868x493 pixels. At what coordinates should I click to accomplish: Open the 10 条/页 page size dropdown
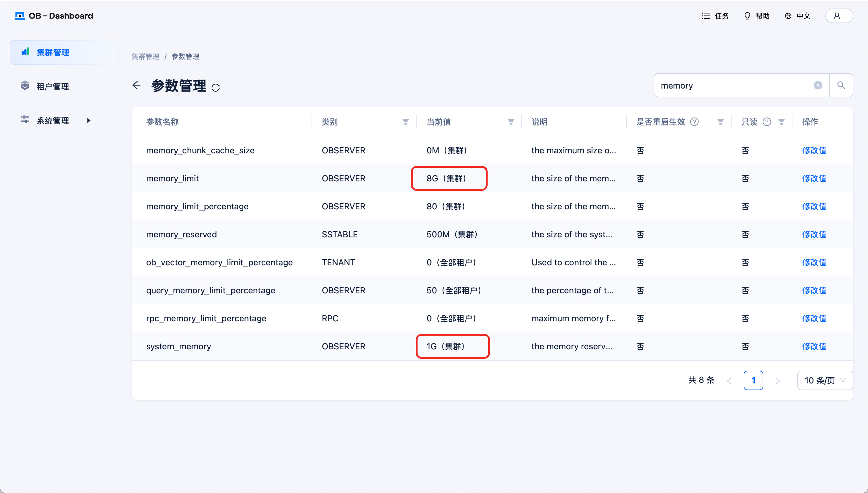tap(825, 381)
